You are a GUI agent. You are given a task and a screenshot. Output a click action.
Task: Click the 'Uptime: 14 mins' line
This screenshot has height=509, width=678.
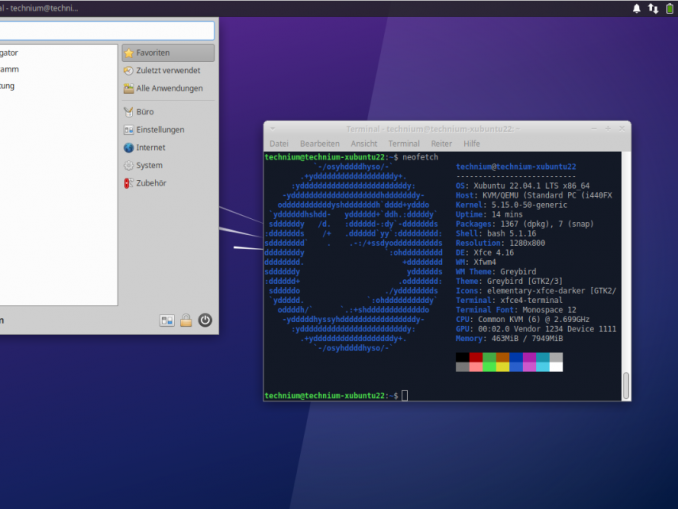click(x=489, y=214)
